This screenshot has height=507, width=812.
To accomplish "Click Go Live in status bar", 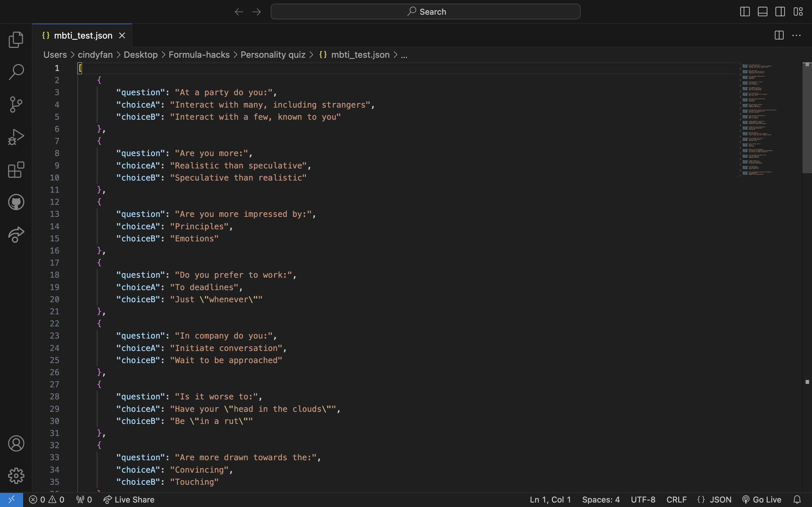I will [x=762, y=500].
